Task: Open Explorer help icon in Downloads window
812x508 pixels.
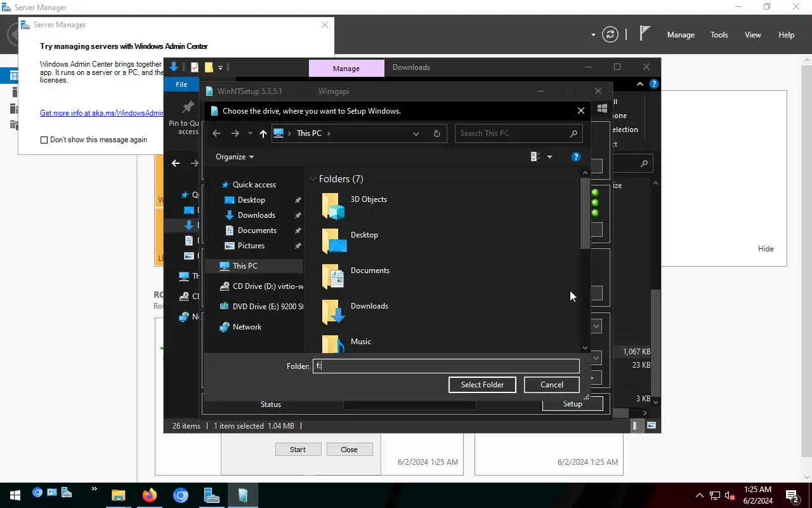Action: [x=654, y=84]
